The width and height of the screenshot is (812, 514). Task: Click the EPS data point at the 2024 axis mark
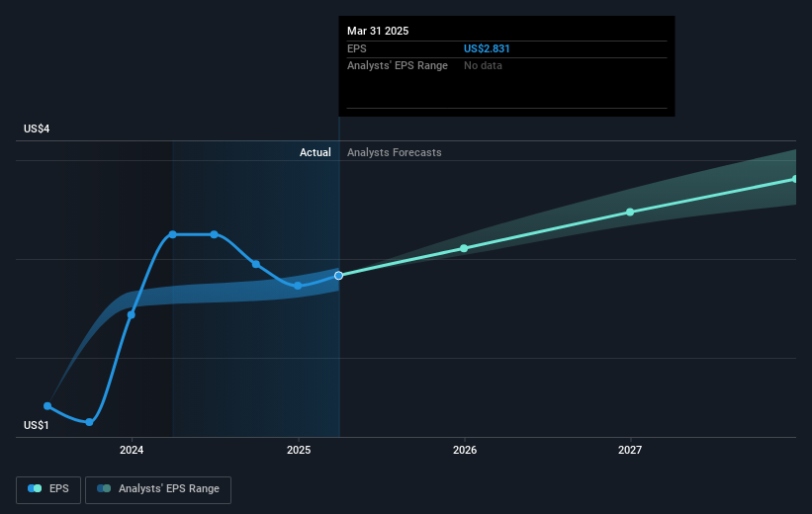point(132,314)
